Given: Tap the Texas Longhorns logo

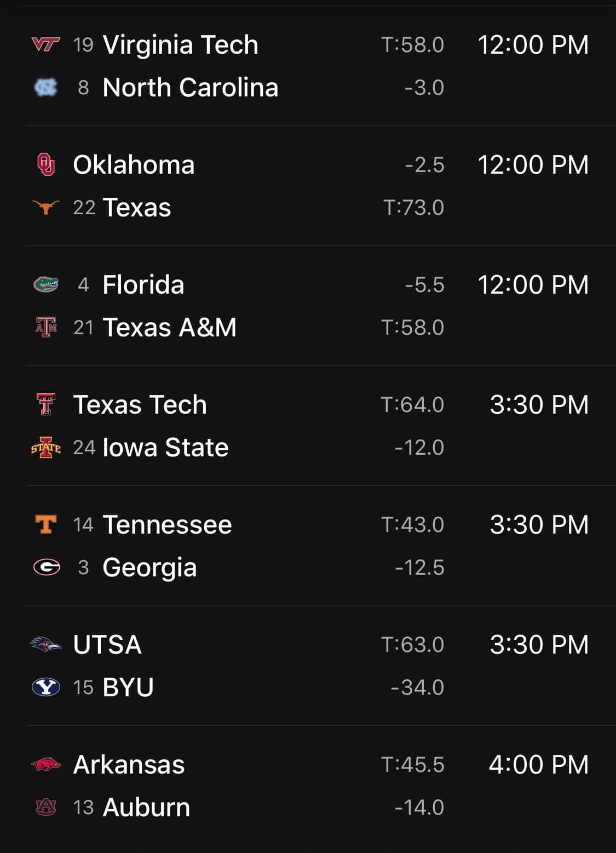Looking at the screenshot, I should click(46, 207).
